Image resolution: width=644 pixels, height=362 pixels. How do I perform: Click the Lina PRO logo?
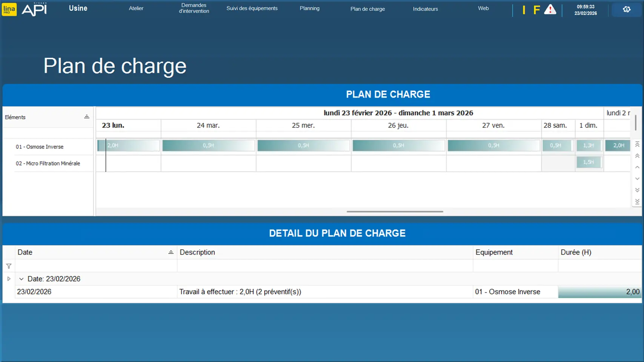9,9
